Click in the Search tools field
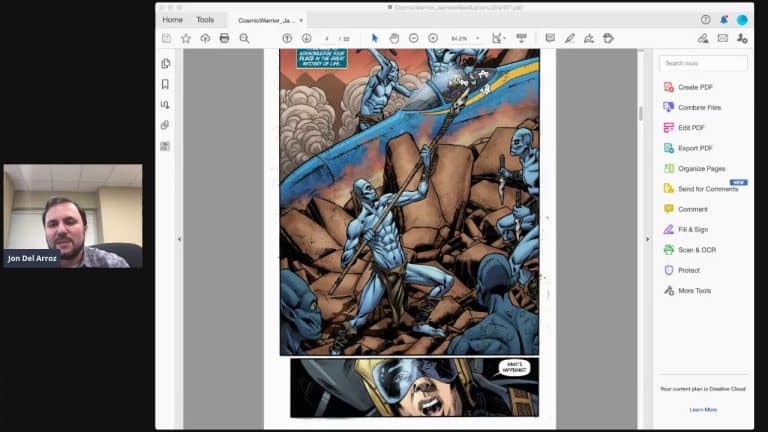768x432 pixels. point(704,63)
